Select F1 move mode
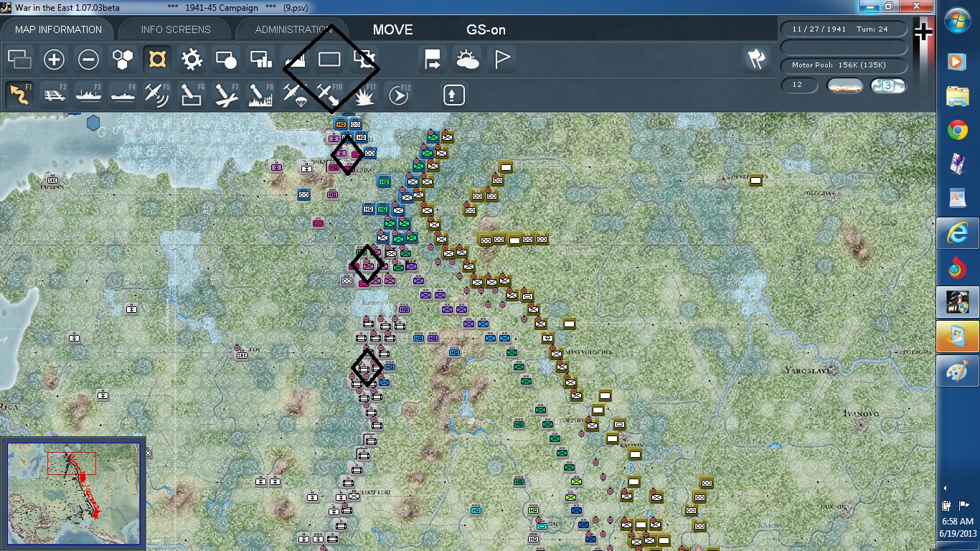This screenshot has height=551, width=980. (x=19, y=95)
